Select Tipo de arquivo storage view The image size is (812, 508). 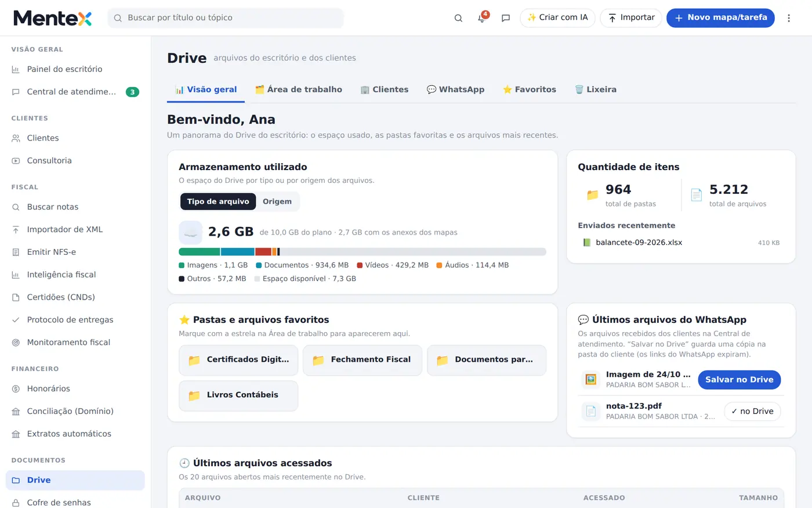click(x=218, y=201)
